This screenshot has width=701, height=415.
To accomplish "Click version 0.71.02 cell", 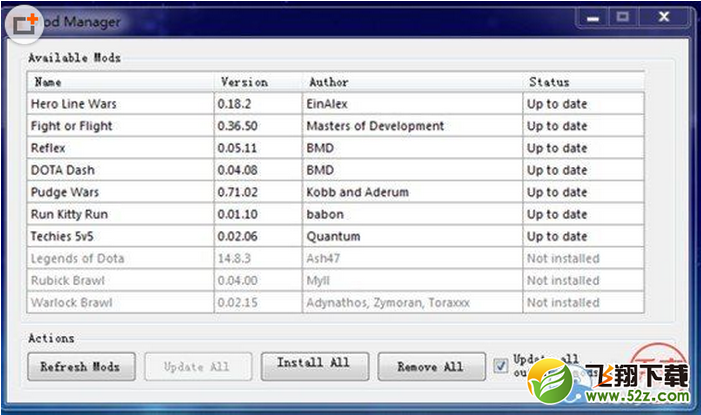I will (x=258, y=192).
